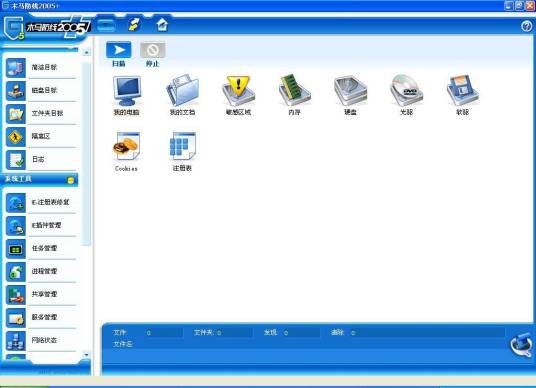Click the 清除 count field in status panel

coord(427,333)
